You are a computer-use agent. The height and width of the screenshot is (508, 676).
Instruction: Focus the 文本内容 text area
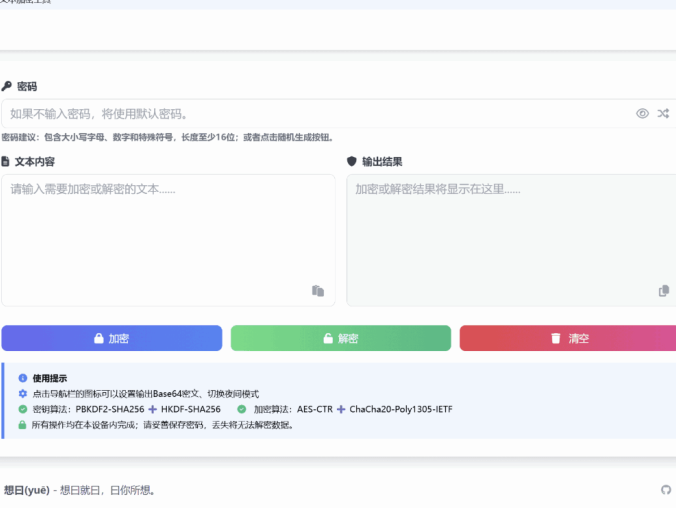pos(168,240)
